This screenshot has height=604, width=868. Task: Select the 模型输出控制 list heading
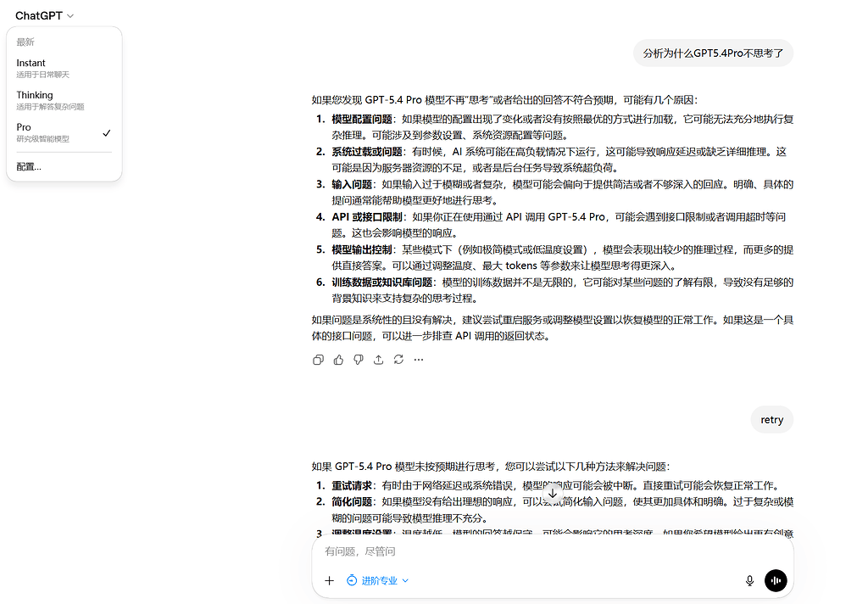tap(362, 250)
